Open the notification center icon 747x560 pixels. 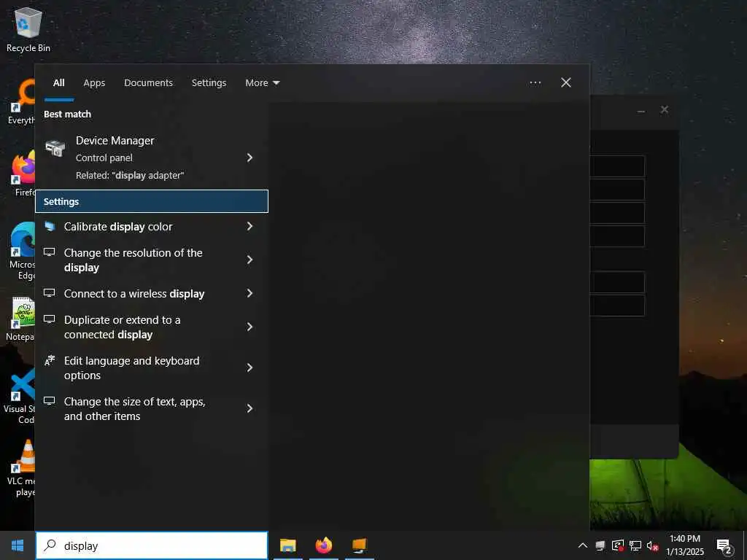coord(724,547)
